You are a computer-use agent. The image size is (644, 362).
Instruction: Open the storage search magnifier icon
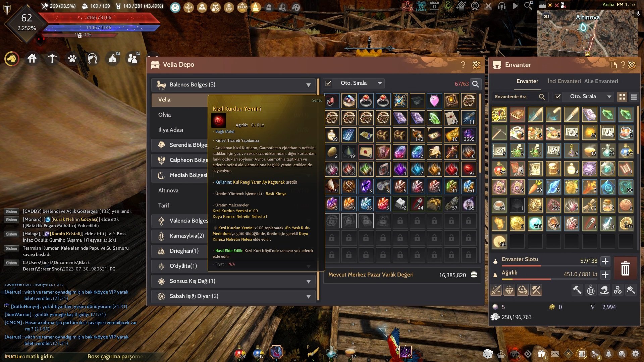pos(476,84)
